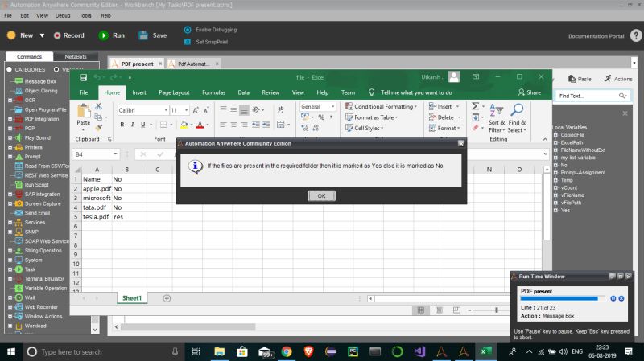The width and height of the screenshot is (644, 361).
Task: Click Run button in Workbench toolbar
Action: tap(111, 35)
